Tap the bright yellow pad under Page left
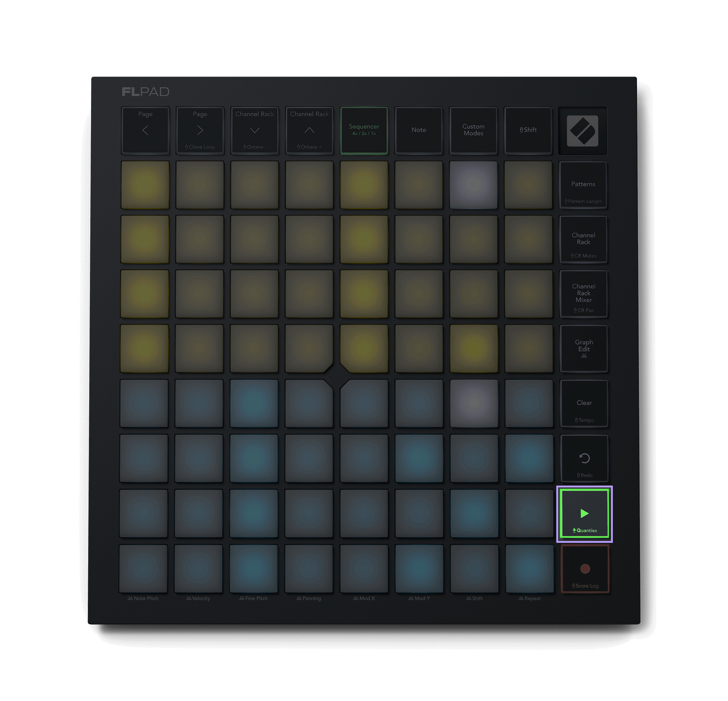 pyautogui.click(x=145, y=185)
